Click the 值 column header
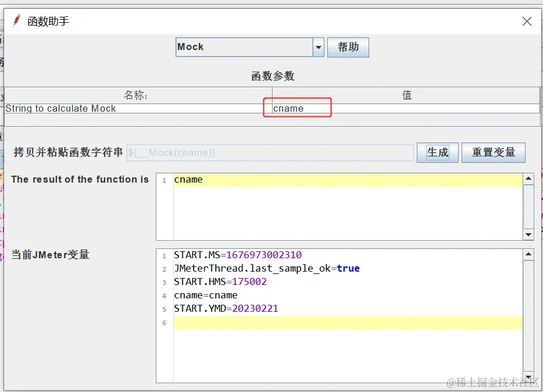This screenshot has height=392, width=543. tap(406, 95)
